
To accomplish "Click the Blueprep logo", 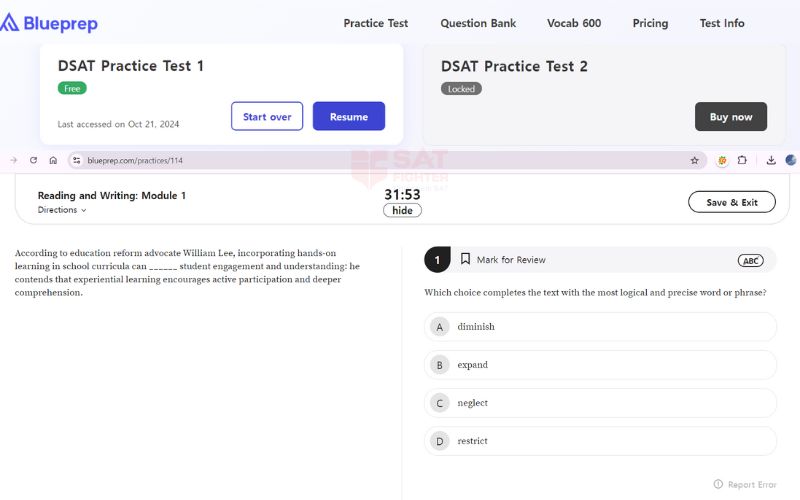I will click(x=50, y=21).
